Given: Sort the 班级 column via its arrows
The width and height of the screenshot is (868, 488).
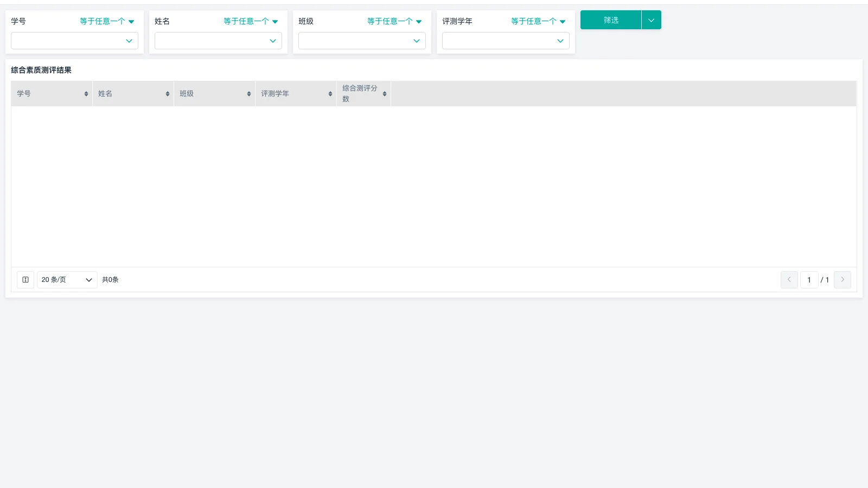Looking at the screenshot, I should pyautogui.click(x=249, y=94).
